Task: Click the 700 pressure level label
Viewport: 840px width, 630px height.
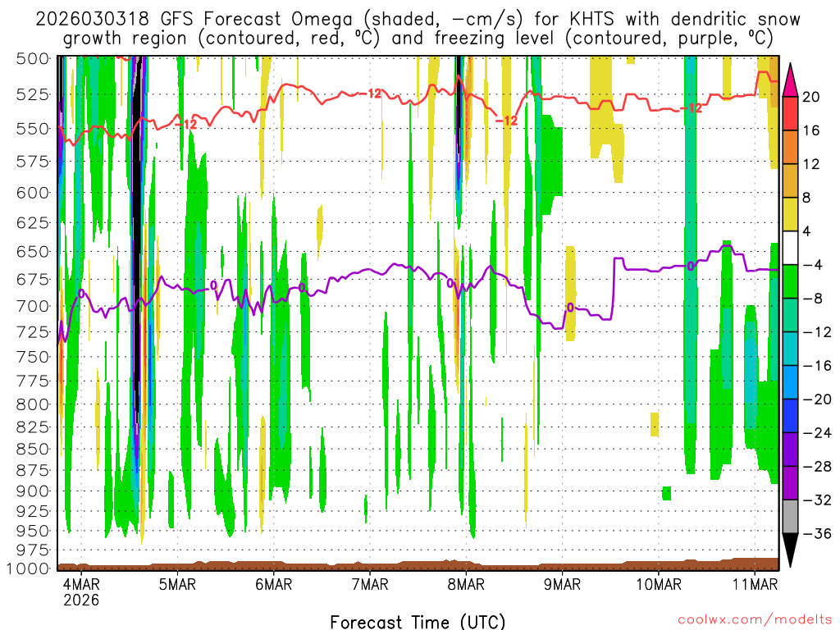Action: 33,307
